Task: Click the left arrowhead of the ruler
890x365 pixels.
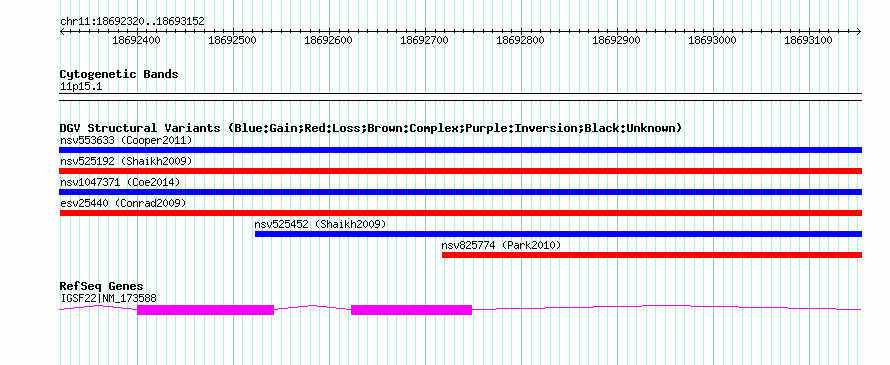Action: click(x=62, y=31)
